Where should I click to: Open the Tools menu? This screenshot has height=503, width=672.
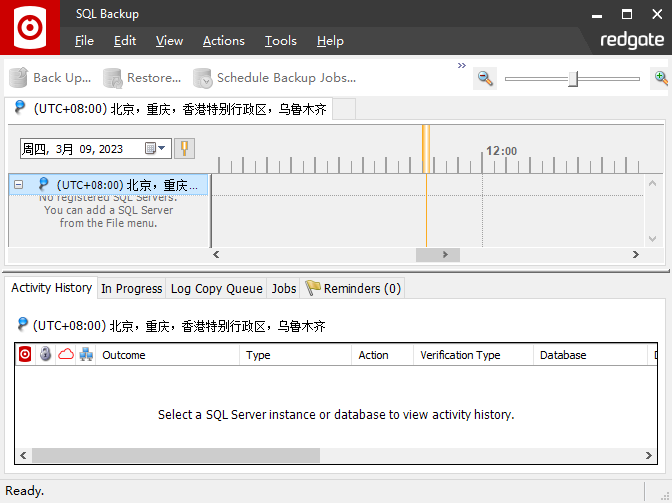[281, 41]
